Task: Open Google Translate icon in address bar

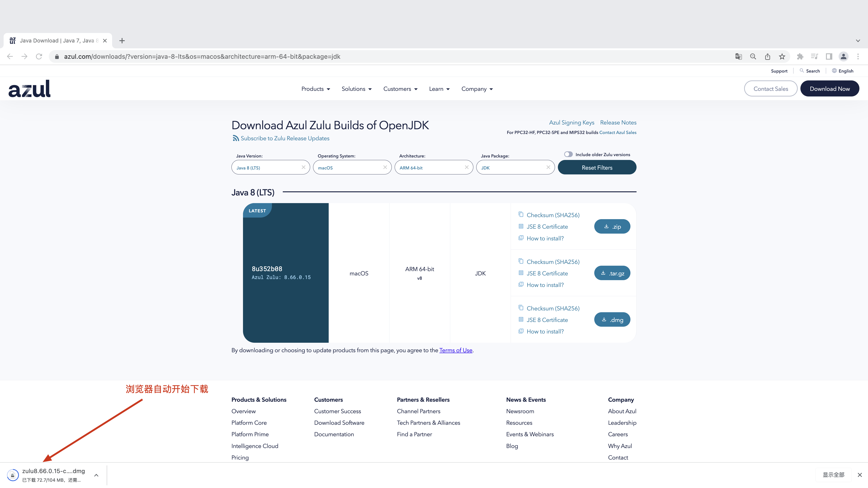Action: tap(738, 56)
